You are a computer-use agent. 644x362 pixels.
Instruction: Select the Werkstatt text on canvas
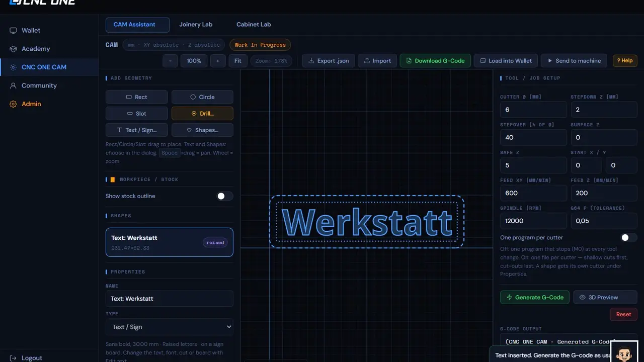[367, 222]
